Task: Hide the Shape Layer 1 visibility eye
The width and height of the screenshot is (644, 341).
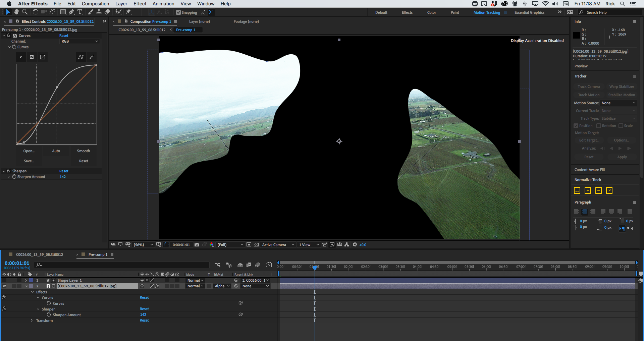Action: coord(4,280)
